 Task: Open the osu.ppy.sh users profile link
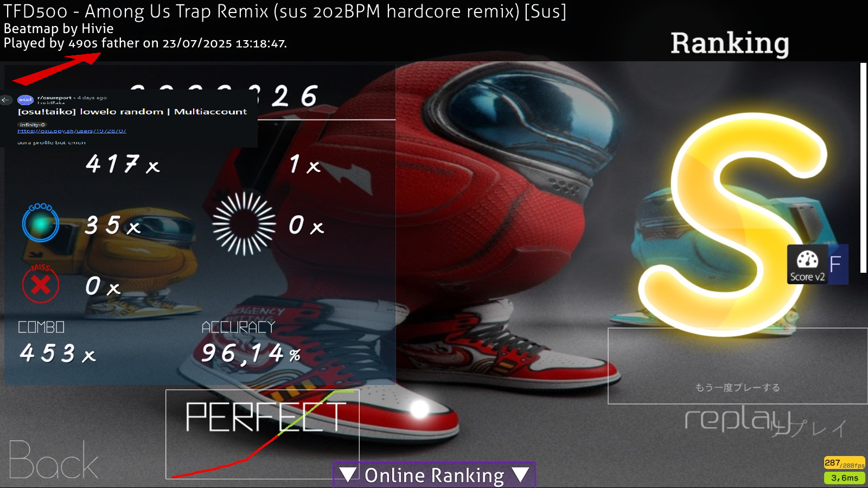72,131
